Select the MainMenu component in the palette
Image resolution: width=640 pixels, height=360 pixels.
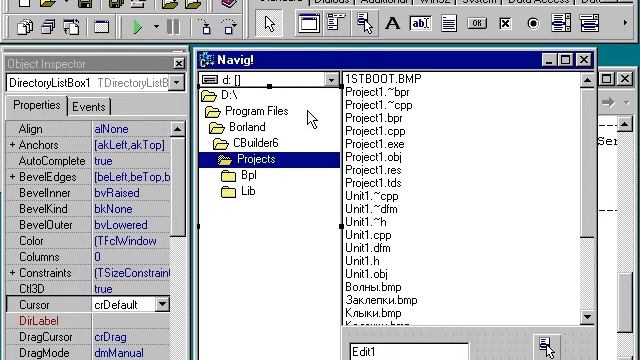click(x=336, y=24)
